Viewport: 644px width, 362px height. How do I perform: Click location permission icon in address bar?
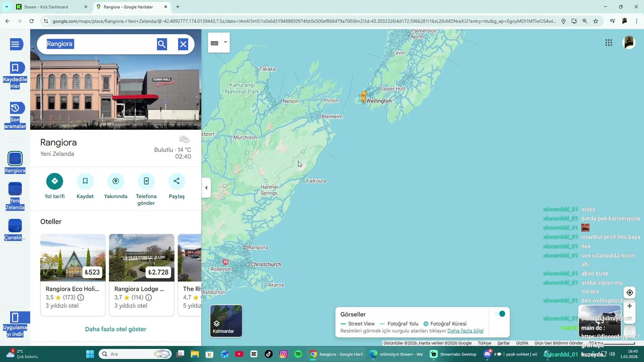point(563,21)
